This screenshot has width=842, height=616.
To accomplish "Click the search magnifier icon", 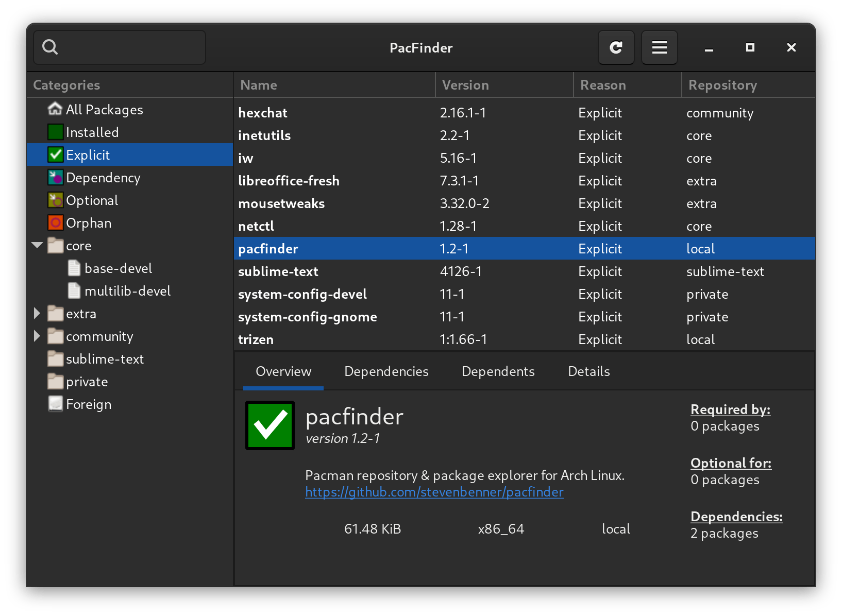I will 50,47.
